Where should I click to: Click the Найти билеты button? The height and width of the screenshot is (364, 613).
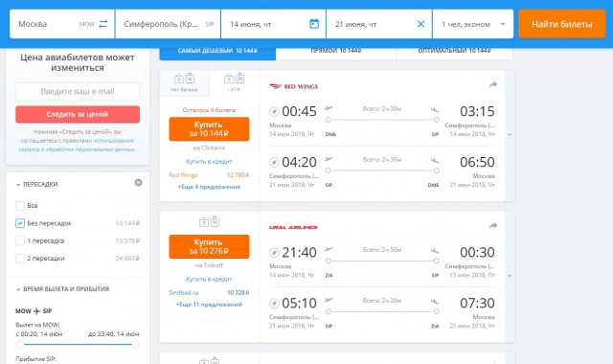562,24
